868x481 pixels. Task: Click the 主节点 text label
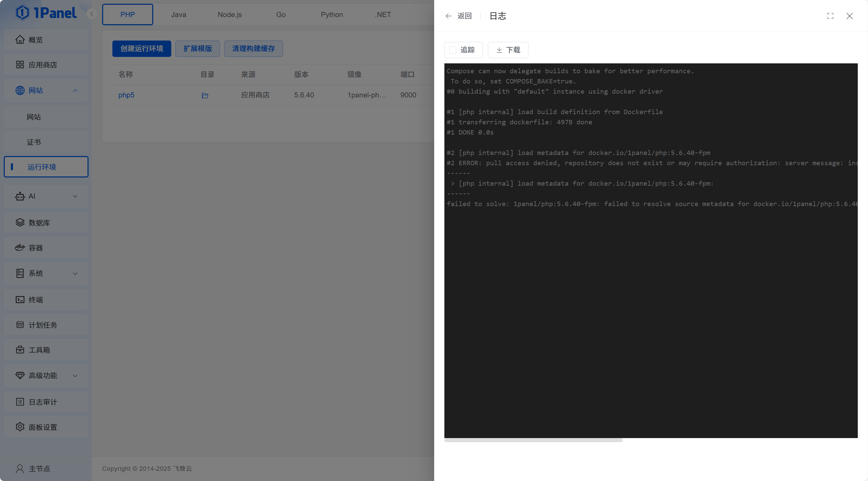point(40,469)
